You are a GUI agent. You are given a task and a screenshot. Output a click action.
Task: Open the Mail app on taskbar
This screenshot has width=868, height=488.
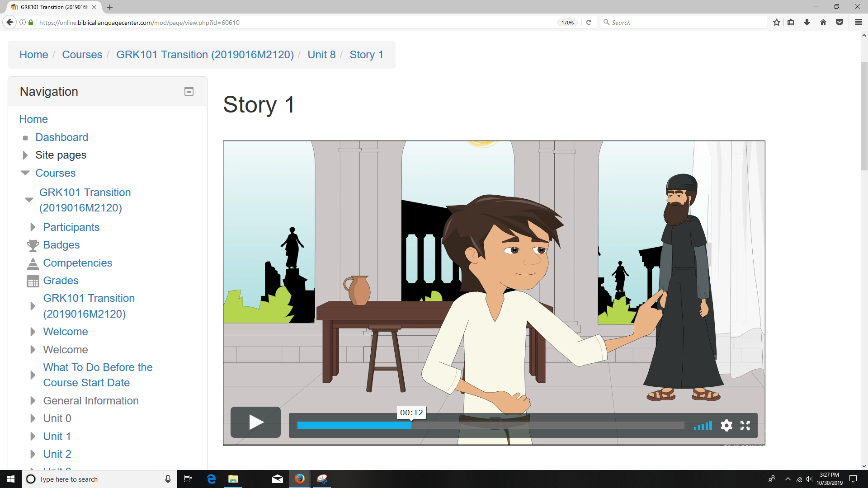point(278,479)
